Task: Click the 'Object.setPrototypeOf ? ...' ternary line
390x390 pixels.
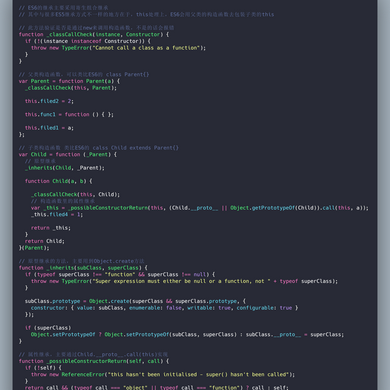Action: [x=187, y=334]
